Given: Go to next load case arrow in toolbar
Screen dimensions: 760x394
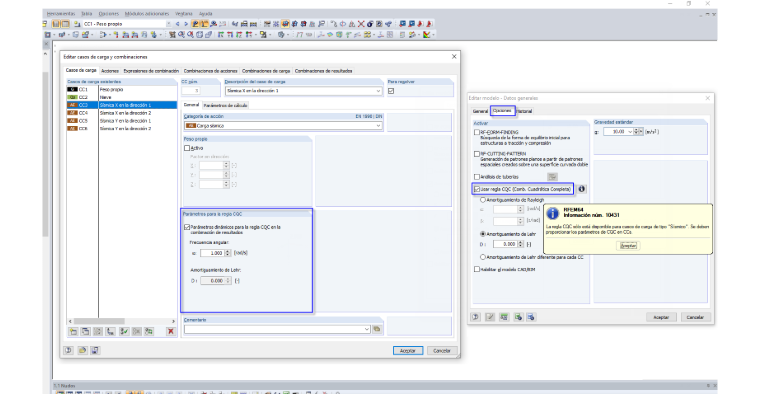Looking at the screenshot, I should pos(185,24).
